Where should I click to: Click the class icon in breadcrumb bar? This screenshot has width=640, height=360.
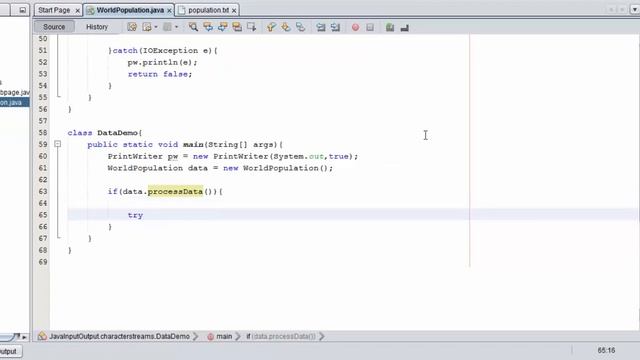pos(42,336)
